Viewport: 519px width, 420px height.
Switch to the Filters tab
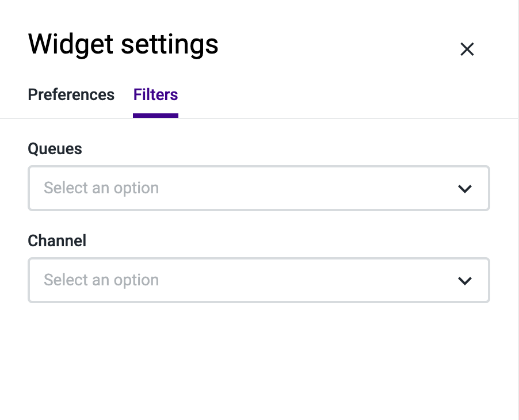[x=155, y=94]
